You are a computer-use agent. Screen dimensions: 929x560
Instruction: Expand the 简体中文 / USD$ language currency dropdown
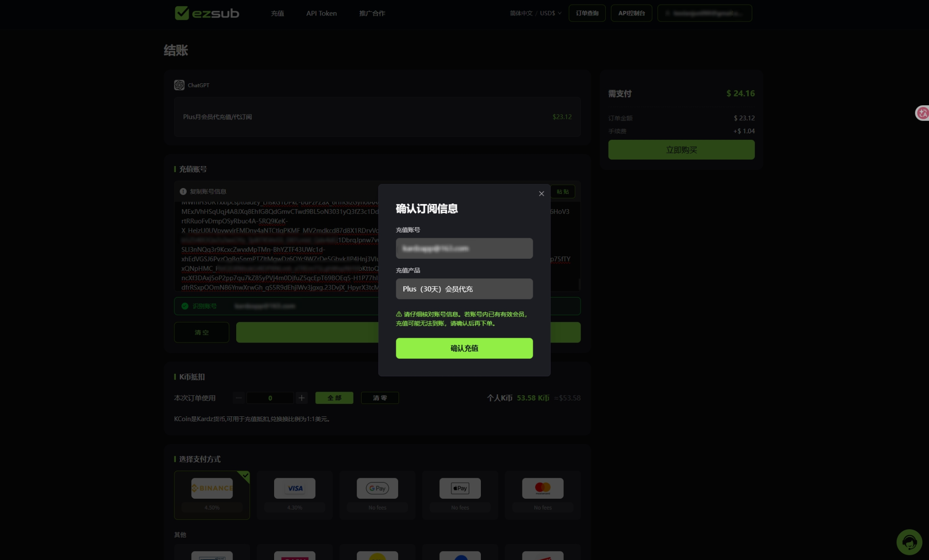coord(535,13)
